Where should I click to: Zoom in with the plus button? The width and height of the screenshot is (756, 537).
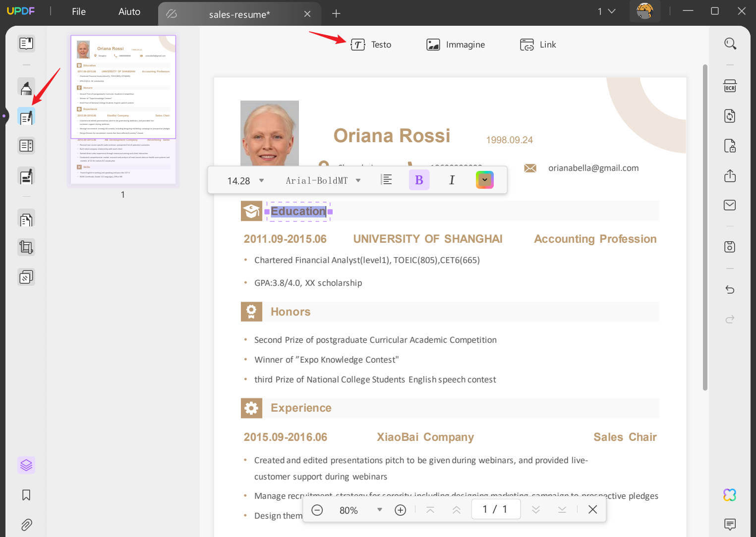(x=401, y=510)
